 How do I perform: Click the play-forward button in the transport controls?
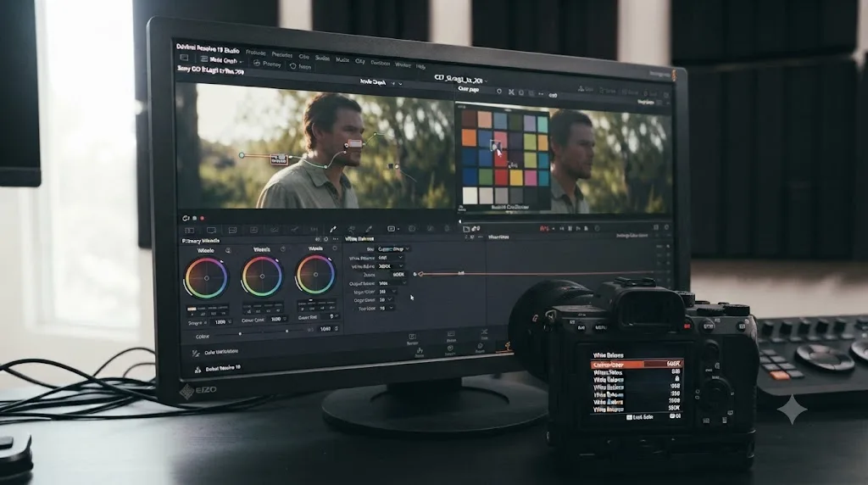[578, 228]
